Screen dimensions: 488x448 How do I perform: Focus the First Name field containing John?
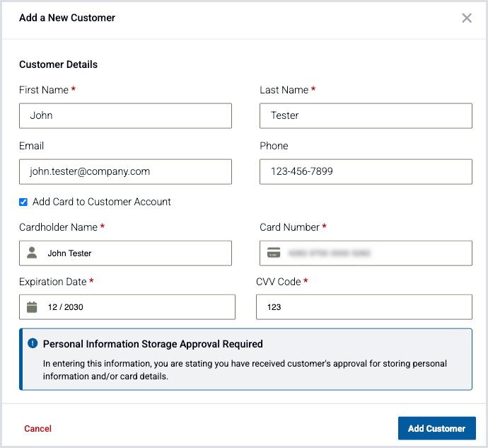click(125, 115)
